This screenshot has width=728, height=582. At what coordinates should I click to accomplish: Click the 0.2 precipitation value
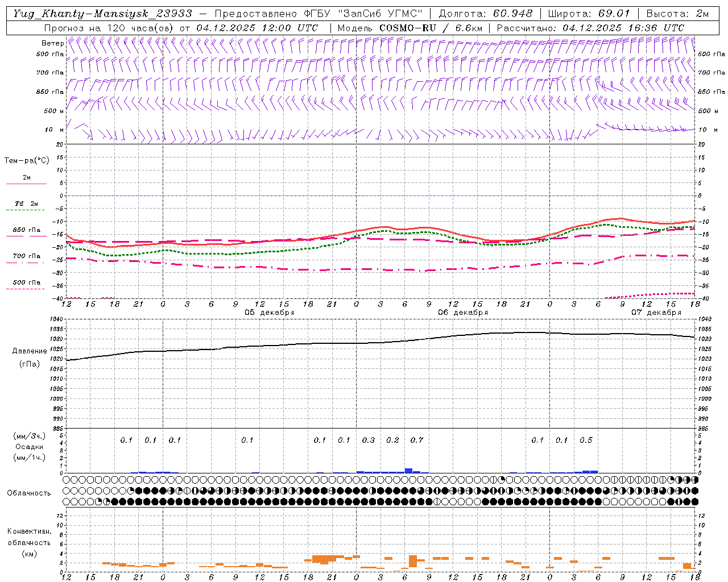pos(392,440)
